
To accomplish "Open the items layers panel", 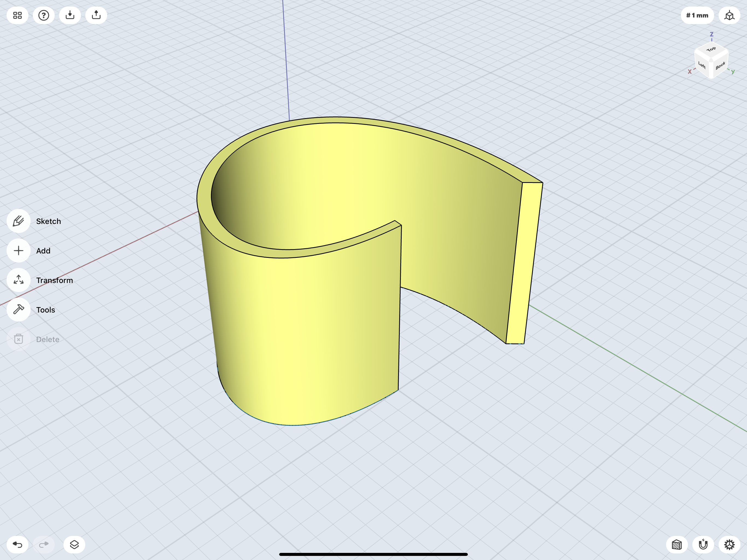I will (74, 544).
